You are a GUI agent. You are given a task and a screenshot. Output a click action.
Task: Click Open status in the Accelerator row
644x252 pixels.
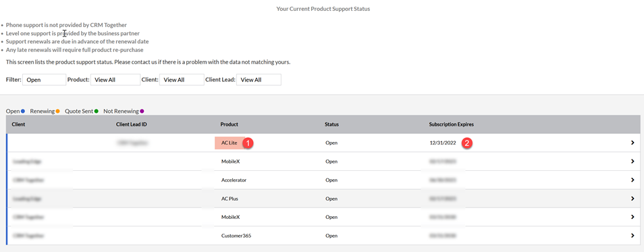331,180
